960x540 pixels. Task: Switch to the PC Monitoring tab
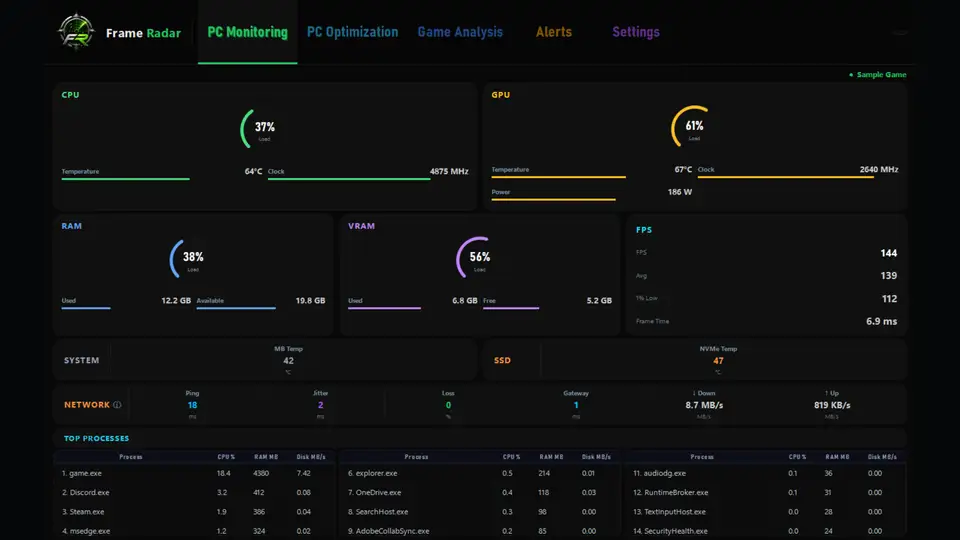(x=247, y=32)
